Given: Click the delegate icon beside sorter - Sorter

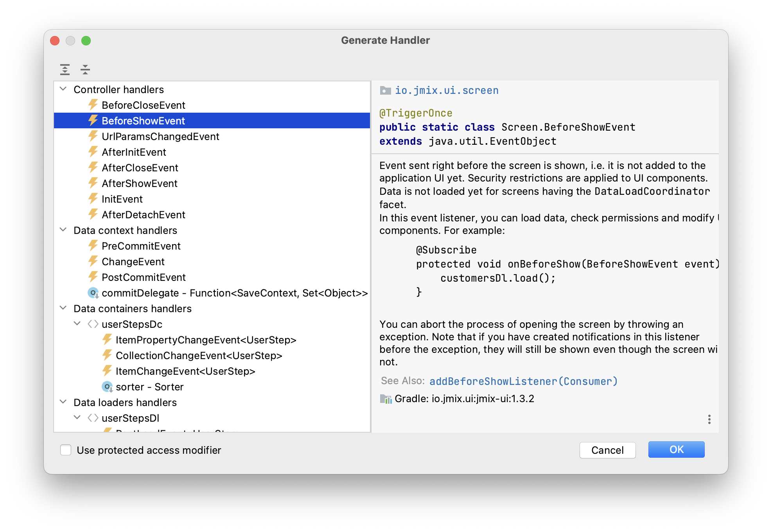Looking at the screenshot, I should [107, 387].
